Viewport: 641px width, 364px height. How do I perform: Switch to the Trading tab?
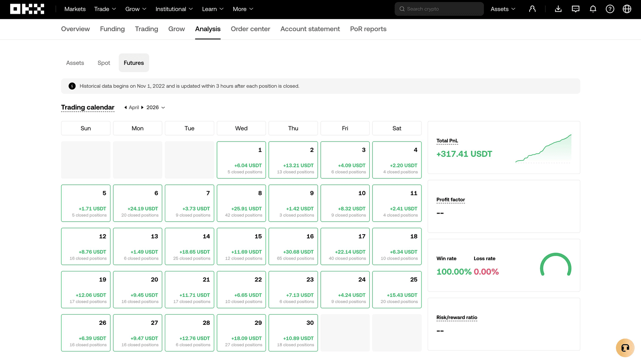coord(147,29)
